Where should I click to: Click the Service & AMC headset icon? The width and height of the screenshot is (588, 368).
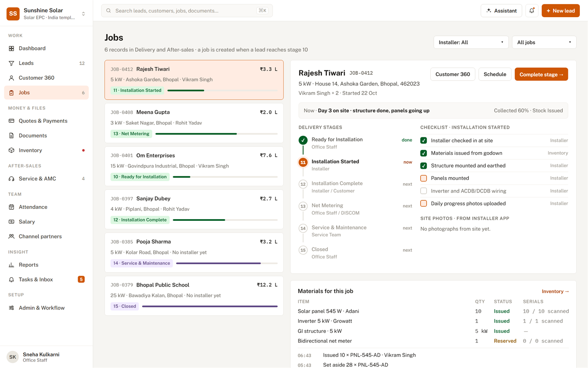[11, 179]
